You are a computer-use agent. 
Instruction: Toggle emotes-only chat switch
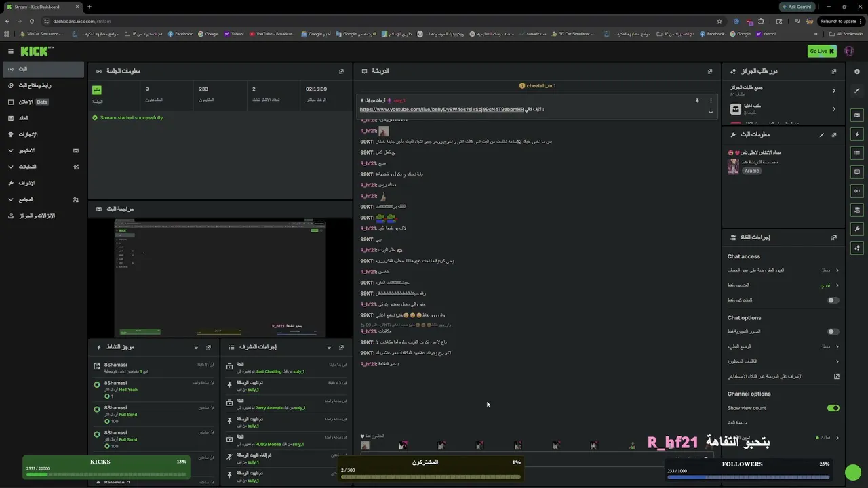pos(833,331)
